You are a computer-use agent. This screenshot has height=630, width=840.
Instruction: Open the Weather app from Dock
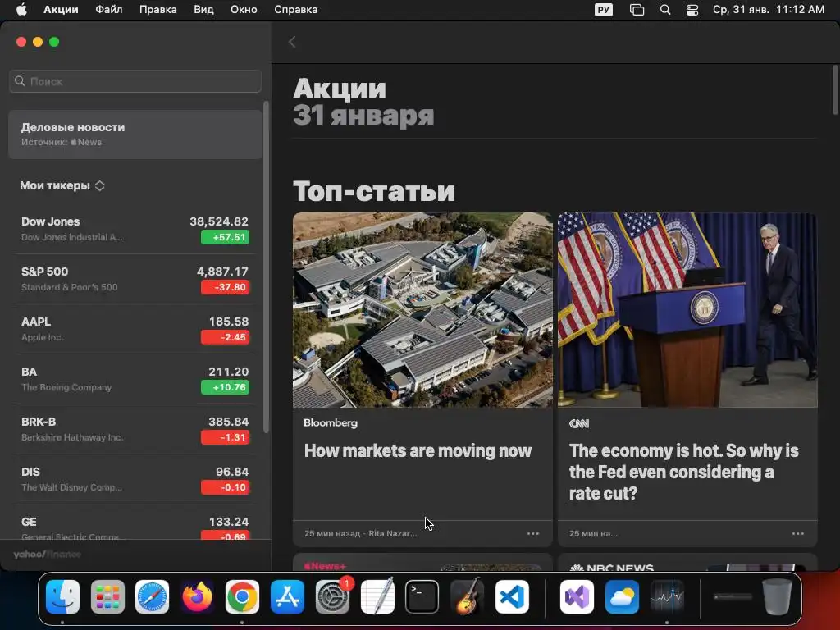[622, 596]
